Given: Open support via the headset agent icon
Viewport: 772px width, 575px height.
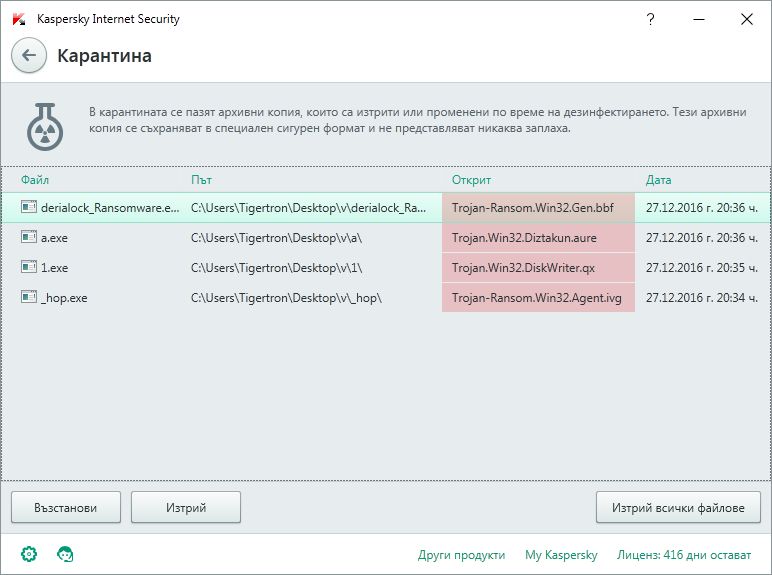Looking at the screenshot, I should (x=65, y=554).
